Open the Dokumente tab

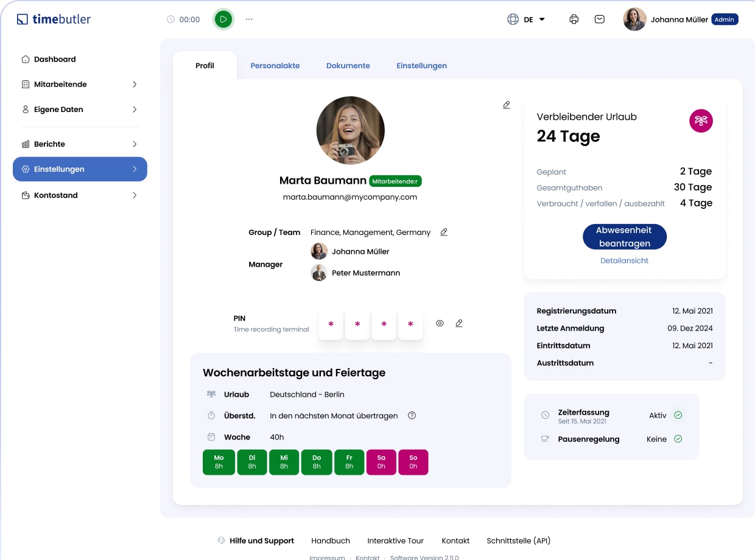(348, 66)
